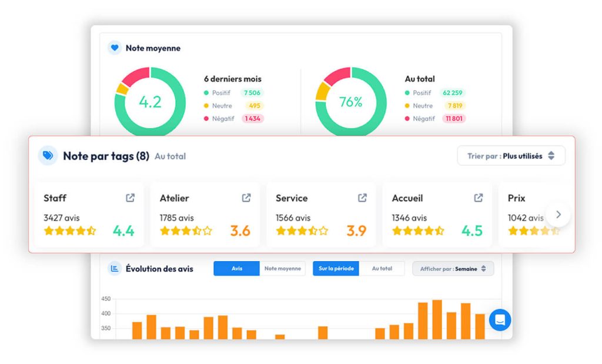The image size is (602, 364).
Task: Click the 1346 avis count
Action: (x=409, y=218)
